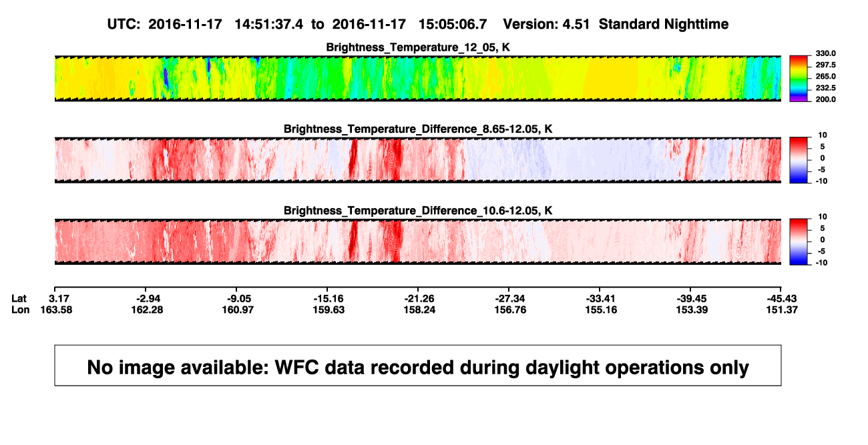Screen dimensions: 868x445
Task: Click the rainbow colorbar for brightness temperature
Action: 799,78
